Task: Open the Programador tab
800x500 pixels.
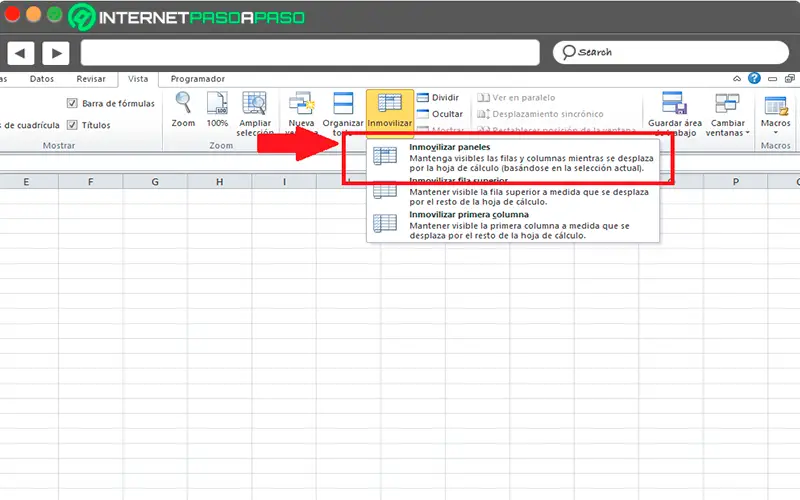Action: 197,79
